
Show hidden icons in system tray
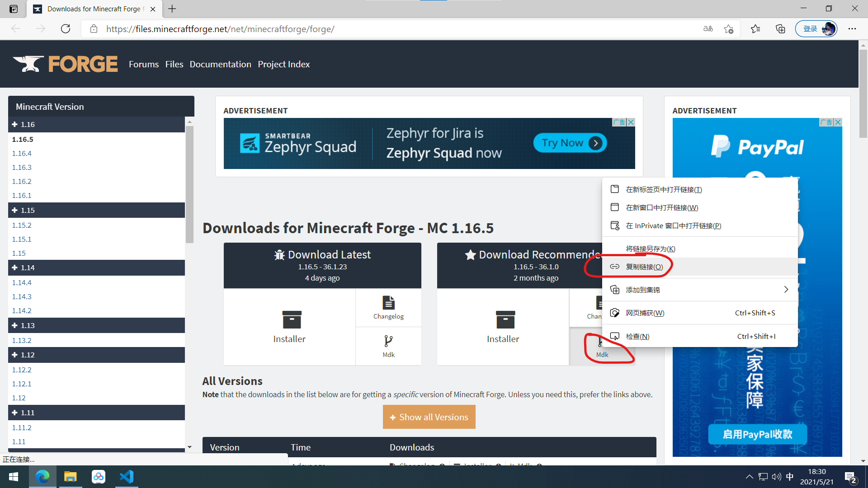(749, 476)
